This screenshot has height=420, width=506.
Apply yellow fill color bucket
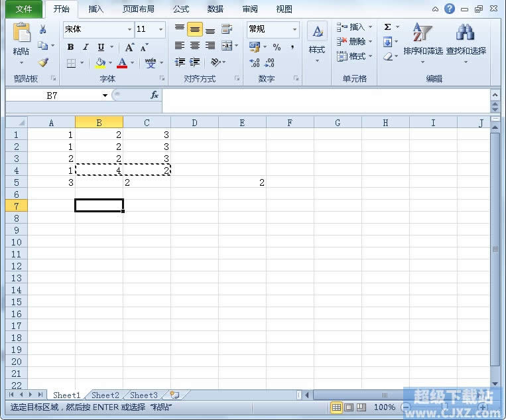pyautogui.click(x=100, y=62)
